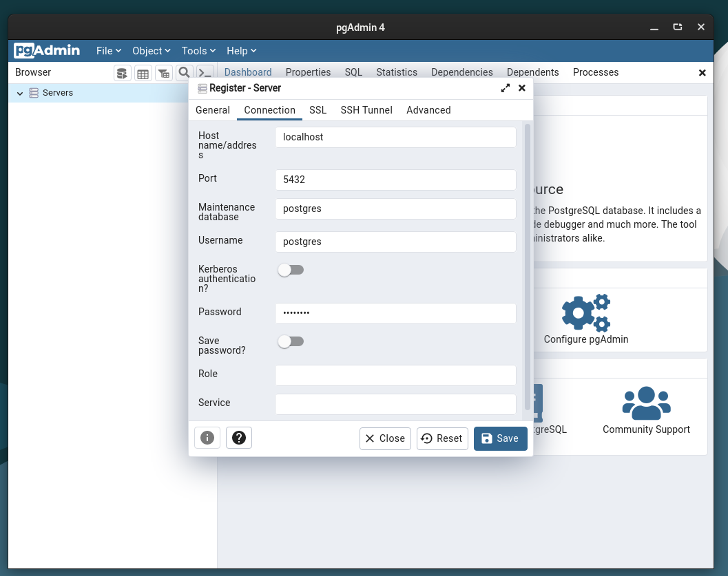Viewport: 728px width, 576px height.
Task: Switch to the SSL tab
Action: click(318, 110)
